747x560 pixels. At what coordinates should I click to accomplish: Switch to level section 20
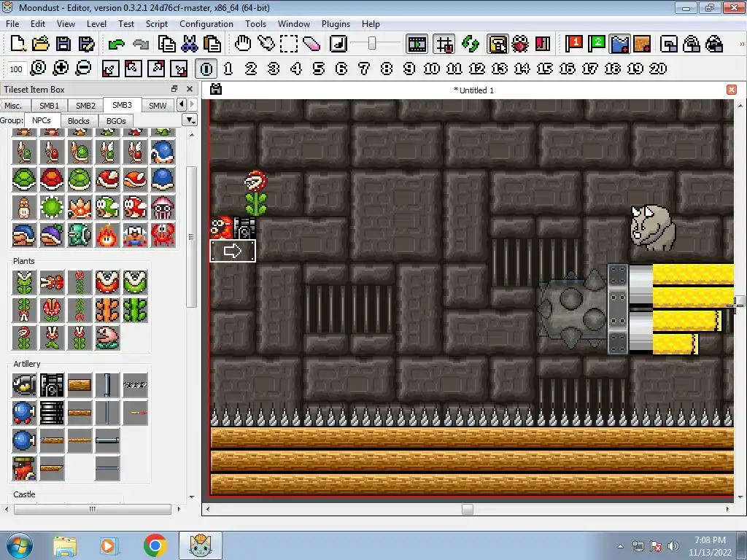point(658,69)
